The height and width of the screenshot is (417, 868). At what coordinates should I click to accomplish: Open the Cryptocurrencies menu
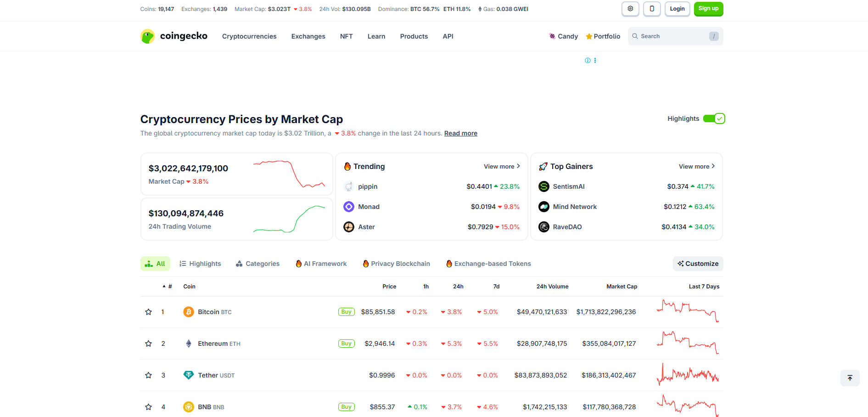[249, 36]
